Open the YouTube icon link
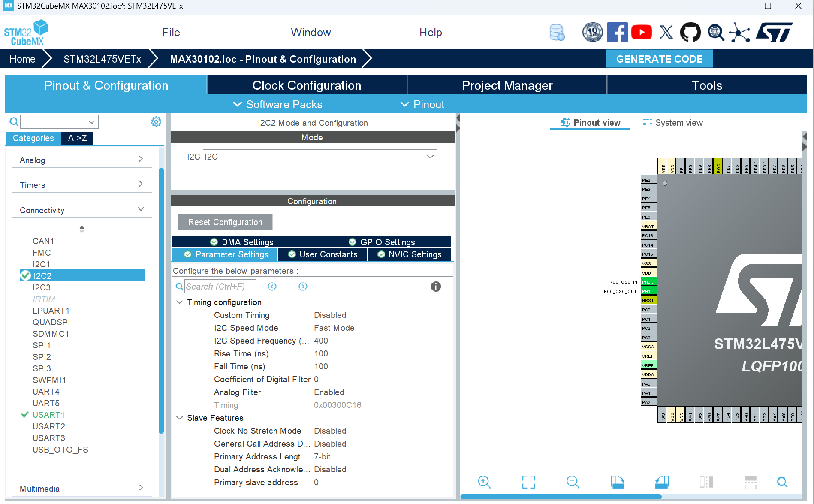The width and height of the screenshot is (814, 504). pos(642,32)
